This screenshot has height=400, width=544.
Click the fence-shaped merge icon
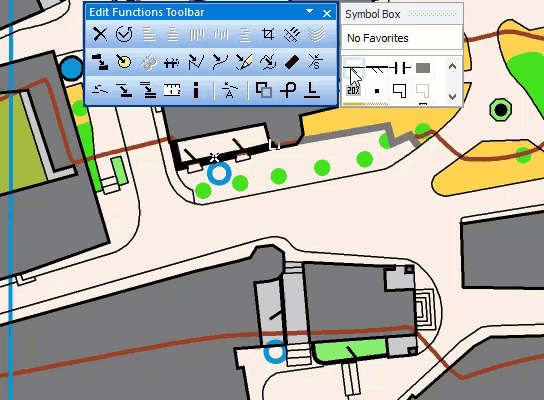click(172, 63)
